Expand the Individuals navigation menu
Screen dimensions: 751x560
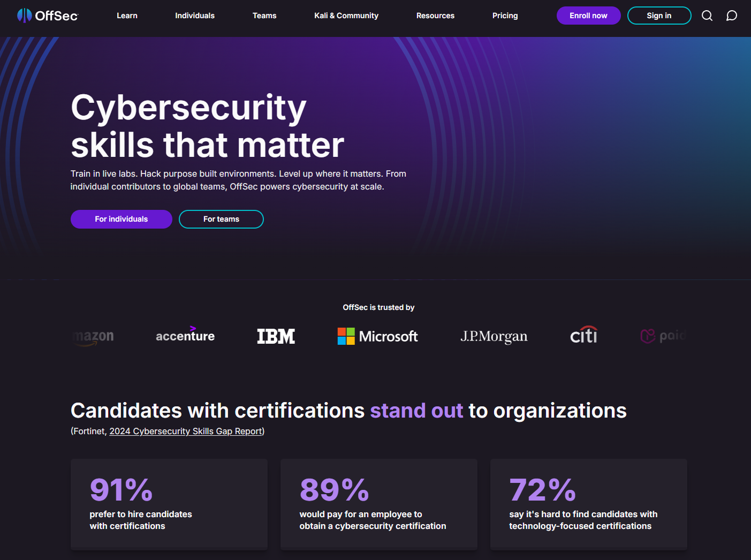click(195, 16)
